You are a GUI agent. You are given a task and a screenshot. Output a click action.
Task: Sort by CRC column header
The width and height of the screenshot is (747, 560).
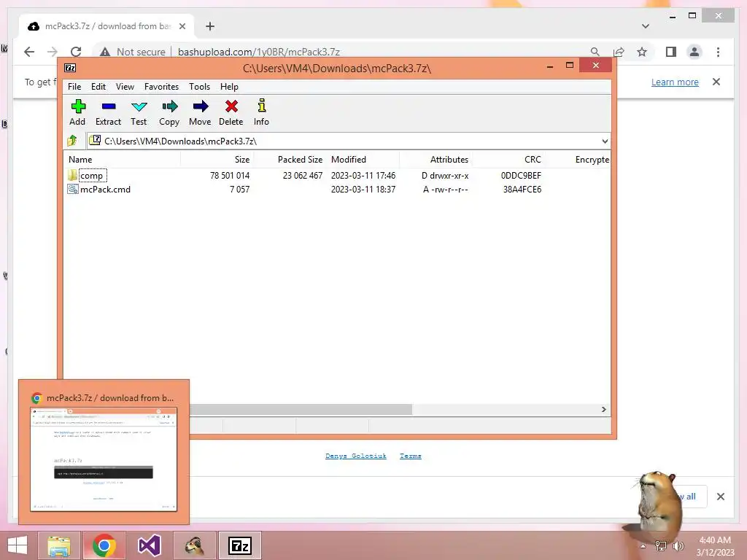(508, 160)
